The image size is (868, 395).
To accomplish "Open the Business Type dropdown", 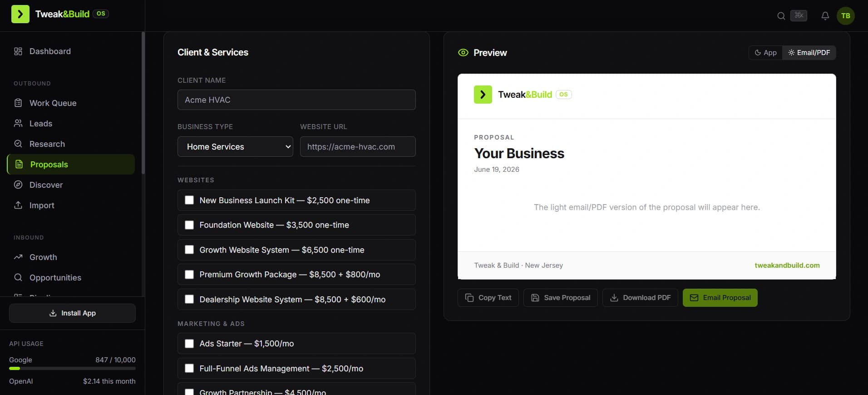I will [x=235, y=147].
